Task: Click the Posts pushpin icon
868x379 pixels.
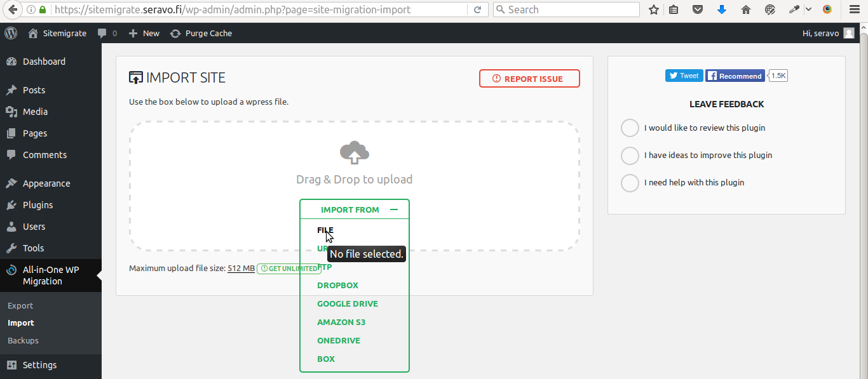Action: (11, 90)
